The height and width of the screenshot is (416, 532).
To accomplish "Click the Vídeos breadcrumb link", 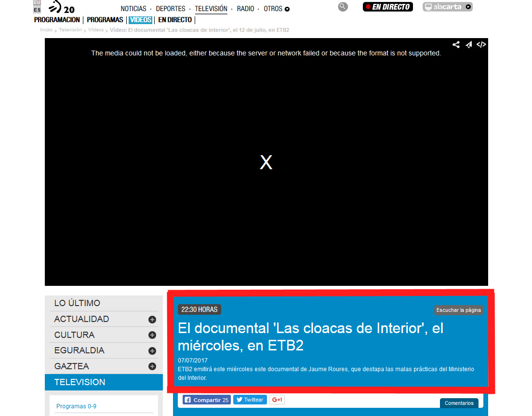I will [x=96, y=30].
